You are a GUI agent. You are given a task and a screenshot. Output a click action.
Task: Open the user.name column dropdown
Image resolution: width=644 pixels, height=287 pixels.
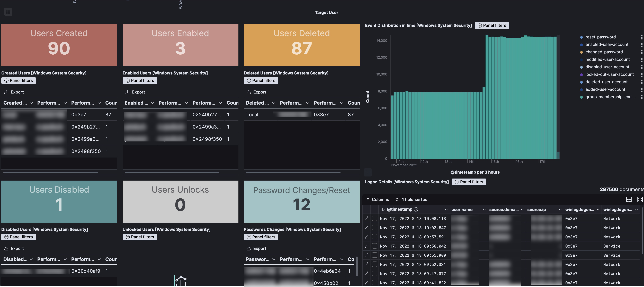point(485,209)
